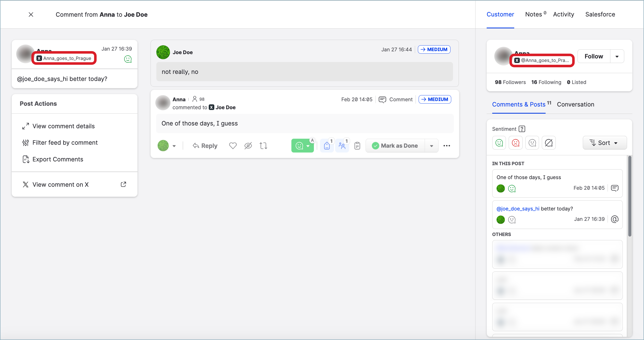Click the heart like icon
The width and height of the screenshot is (644, 340).
pyautogui.click(x=233, y=146)
